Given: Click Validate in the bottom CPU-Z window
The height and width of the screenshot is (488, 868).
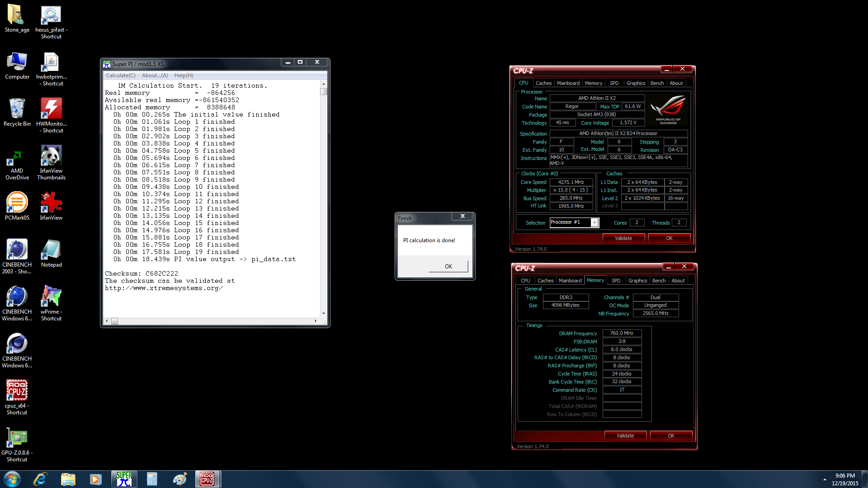Looking at the screenshot, I should pos(625,436).
